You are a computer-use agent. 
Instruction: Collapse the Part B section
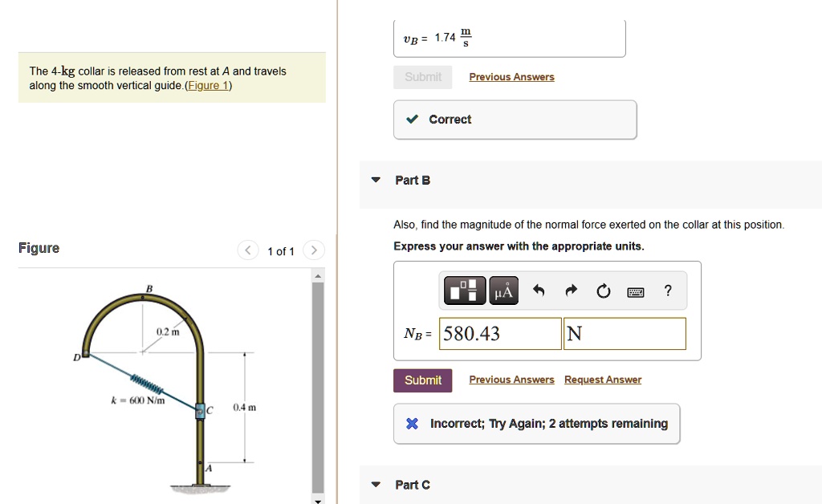pos(375,181)
